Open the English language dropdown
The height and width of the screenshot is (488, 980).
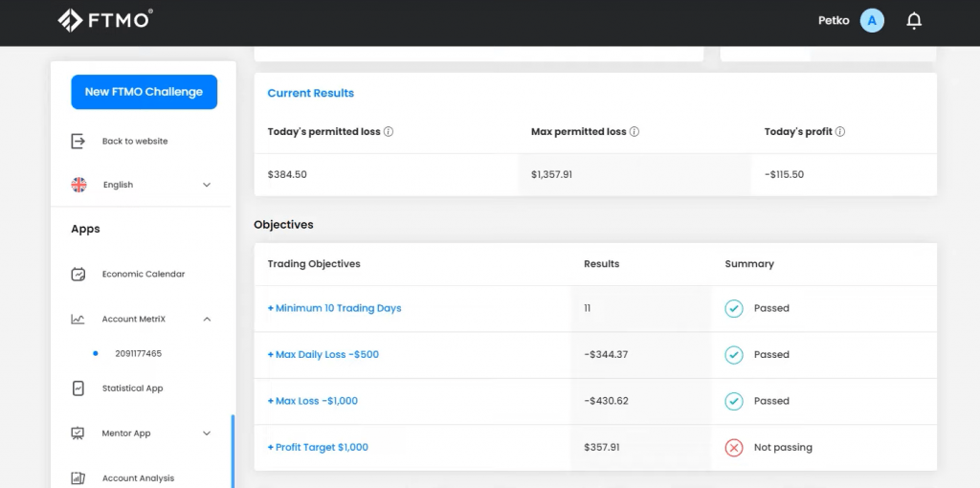(206, 186)
